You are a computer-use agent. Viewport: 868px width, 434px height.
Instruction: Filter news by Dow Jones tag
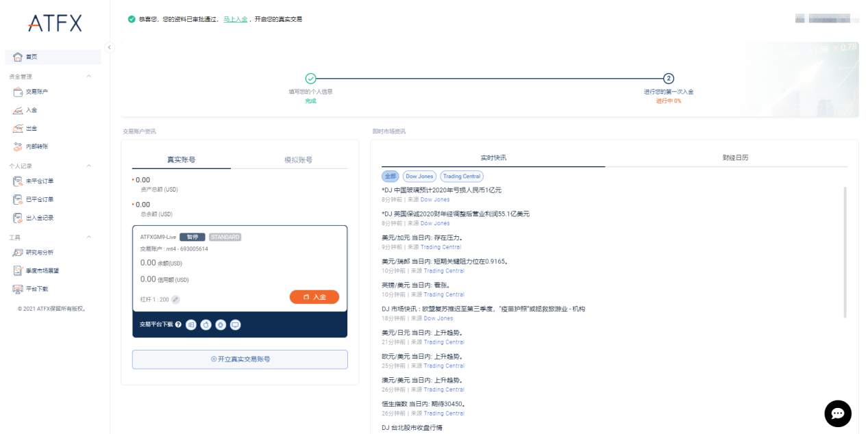tap(419, 176)
